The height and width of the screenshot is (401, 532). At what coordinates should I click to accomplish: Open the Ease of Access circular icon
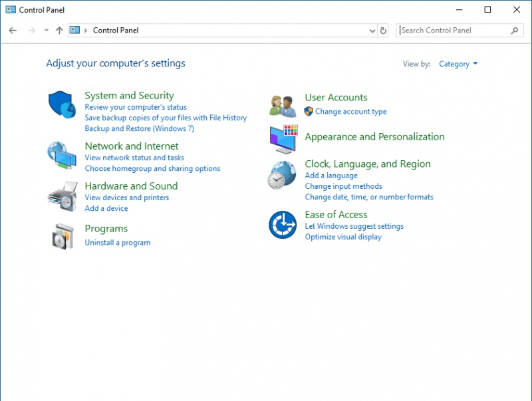(283, 225)
